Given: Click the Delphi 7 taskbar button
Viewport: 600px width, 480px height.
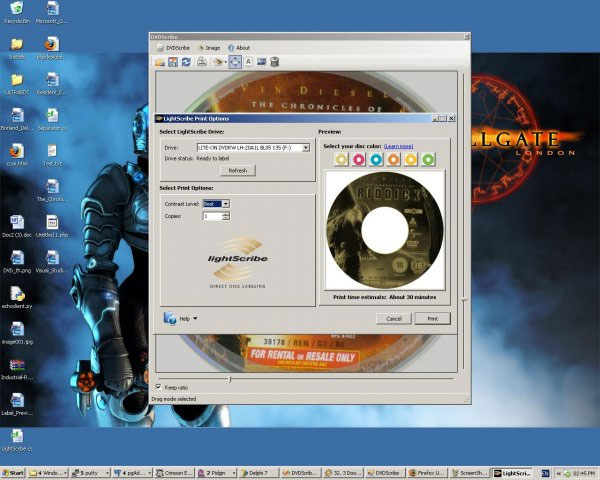Looking at the screenshot, I should click(x=258, y=473).
